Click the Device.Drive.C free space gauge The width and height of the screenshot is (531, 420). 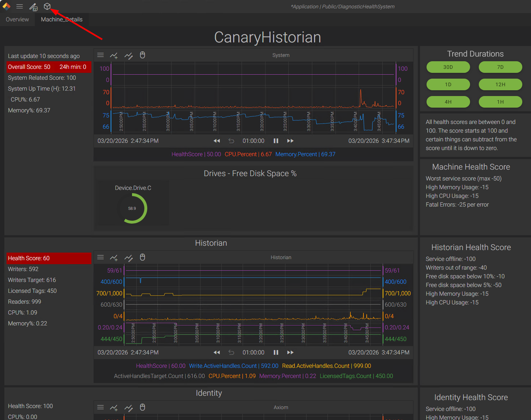point(133,208)
